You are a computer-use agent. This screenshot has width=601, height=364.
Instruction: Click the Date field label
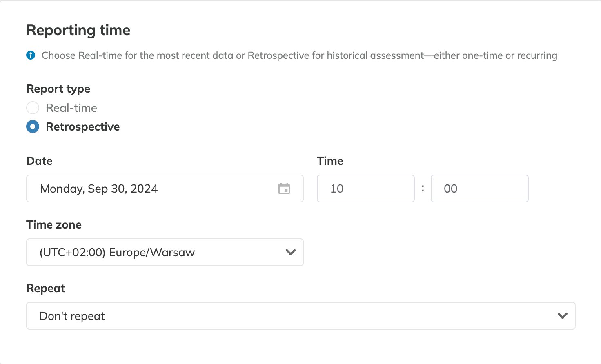tap(39, 161)
